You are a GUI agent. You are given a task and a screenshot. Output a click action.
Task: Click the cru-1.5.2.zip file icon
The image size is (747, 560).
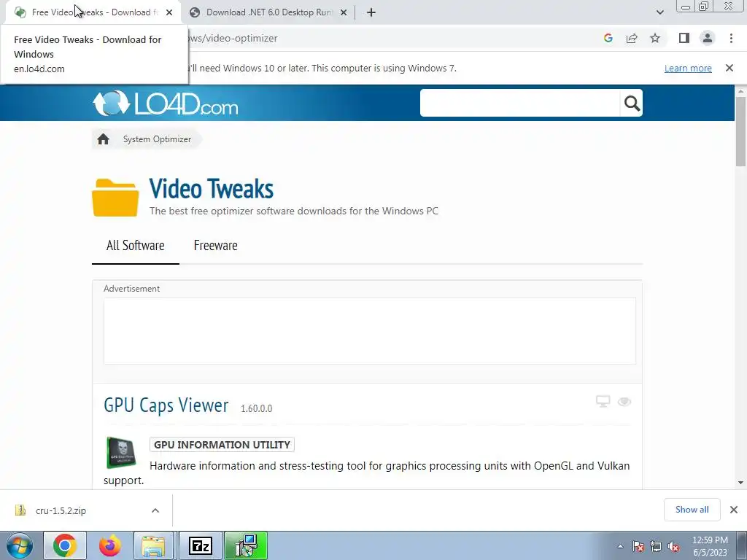(x=20, y=510)
